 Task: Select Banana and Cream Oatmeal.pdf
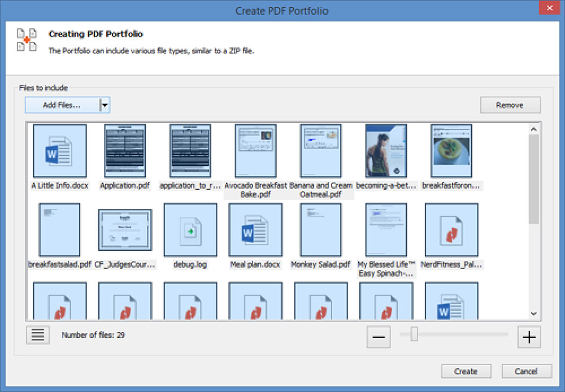tap(320, 151)
